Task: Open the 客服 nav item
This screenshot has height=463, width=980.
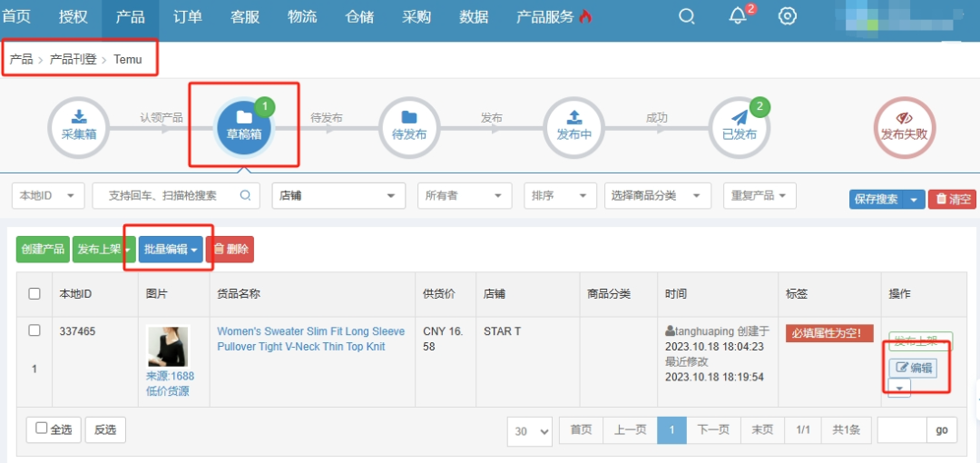Action: 245,17
